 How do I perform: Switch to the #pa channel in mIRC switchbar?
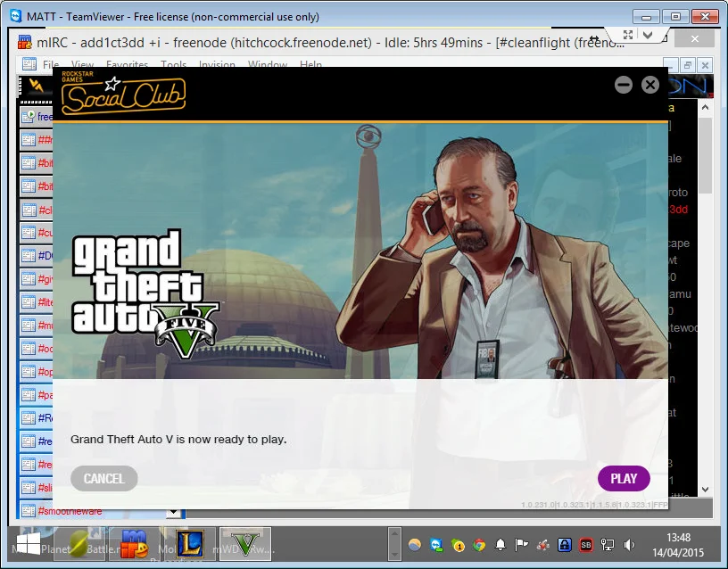pyautogui.click(x=37, y=395)
